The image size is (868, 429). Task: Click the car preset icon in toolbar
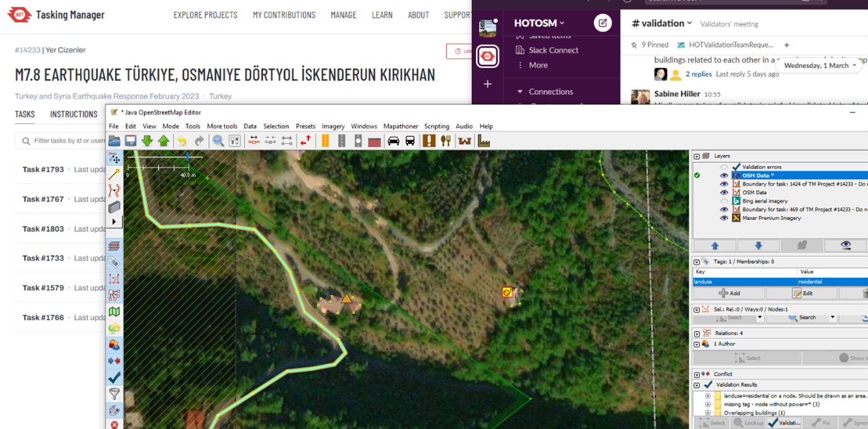coord(393,141)
